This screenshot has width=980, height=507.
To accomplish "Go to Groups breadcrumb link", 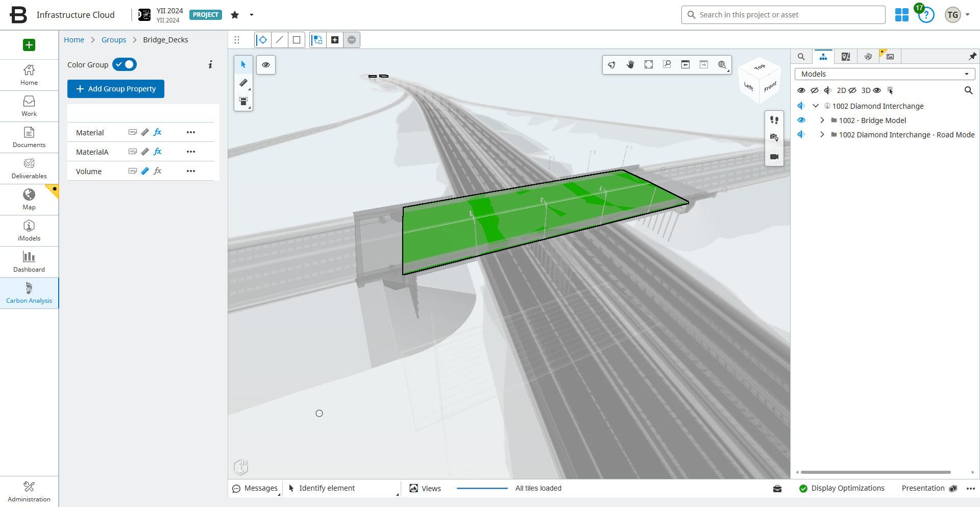I will click(x=114, y=40).
